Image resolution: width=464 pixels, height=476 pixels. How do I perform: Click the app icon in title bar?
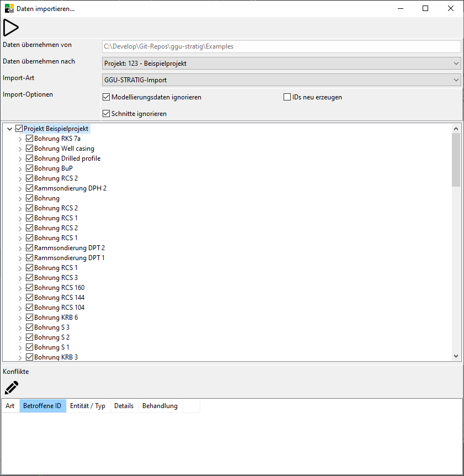pos(9,8)
